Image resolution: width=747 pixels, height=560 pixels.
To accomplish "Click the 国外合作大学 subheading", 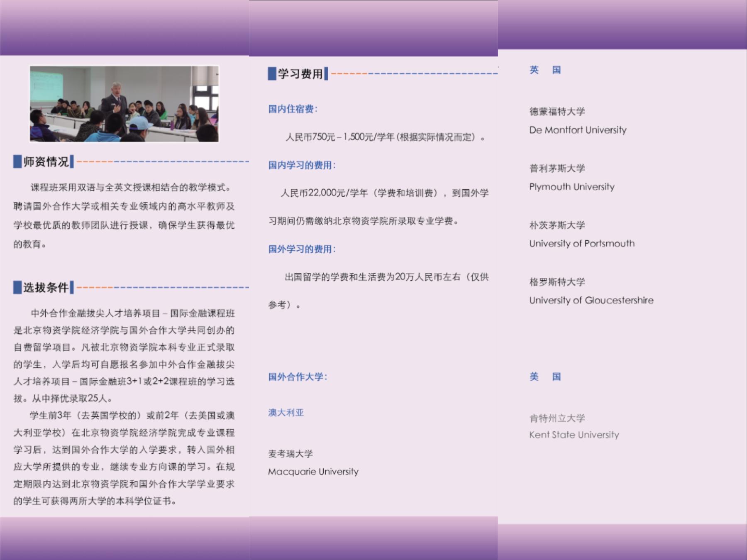I will coord(297,377).
